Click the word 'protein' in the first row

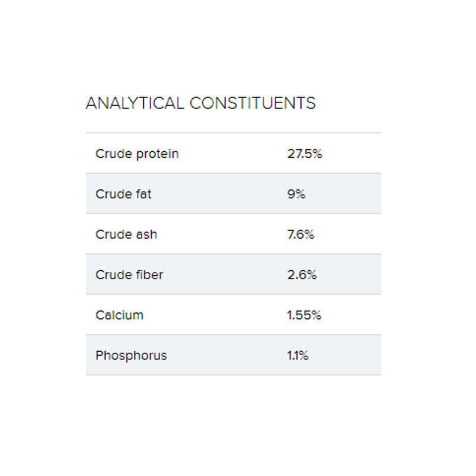[x=157, y=154]
